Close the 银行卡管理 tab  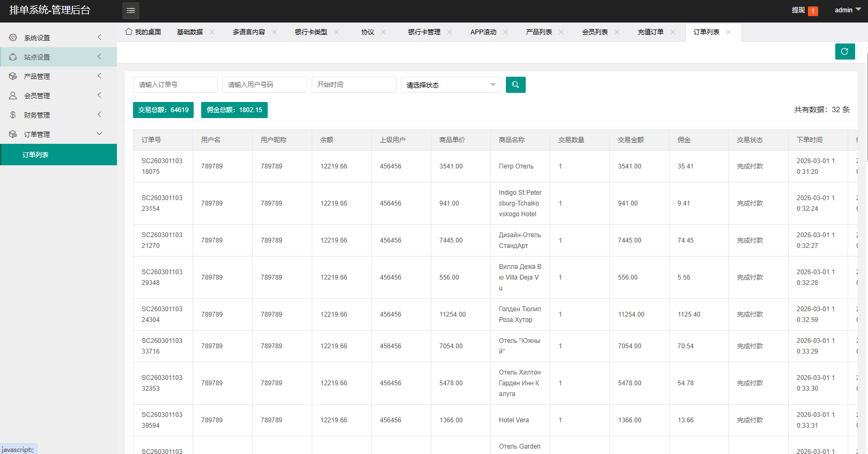coord(450,32)
